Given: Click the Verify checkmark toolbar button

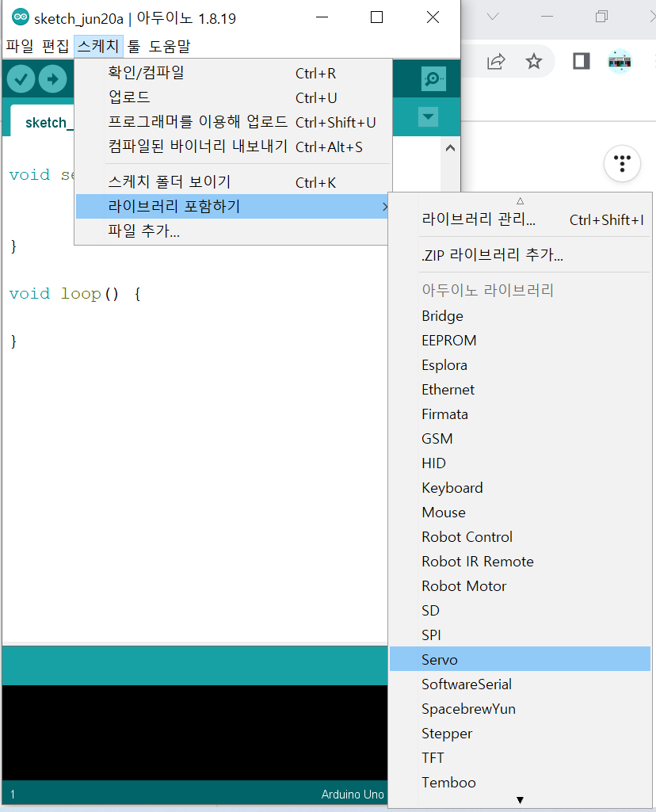Looking at the screenshot, I should pyautogui.click(x=21, y=79).
